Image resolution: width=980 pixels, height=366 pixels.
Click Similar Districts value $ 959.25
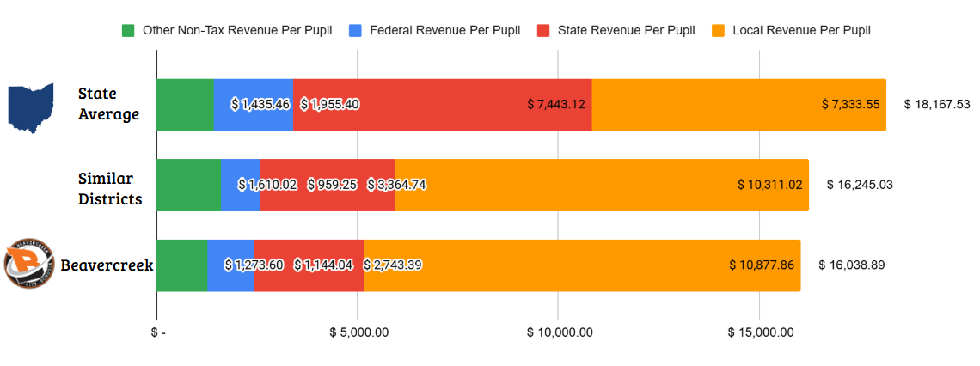click(332, 185)
